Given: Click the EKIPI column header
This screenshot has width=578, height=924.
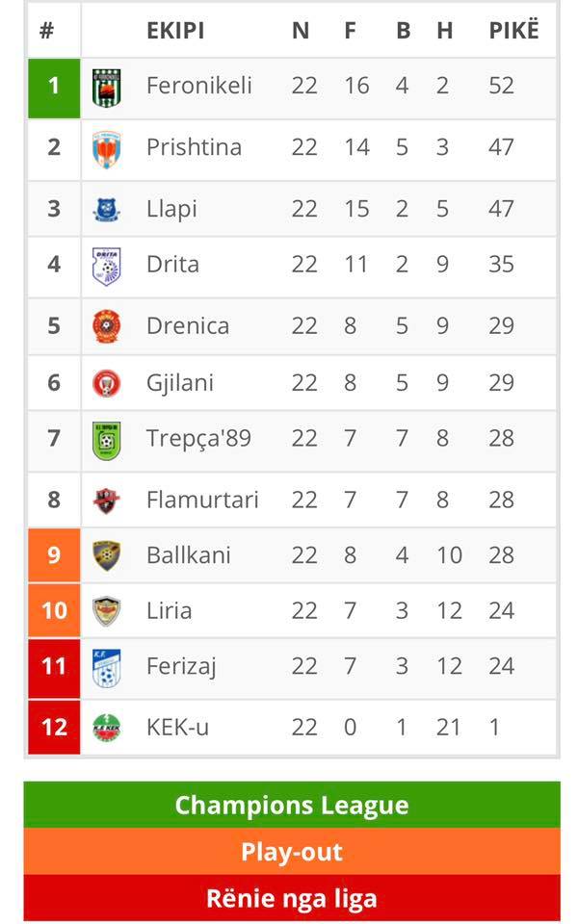Looking at the screenshot, I should click(x=175, y=31).
